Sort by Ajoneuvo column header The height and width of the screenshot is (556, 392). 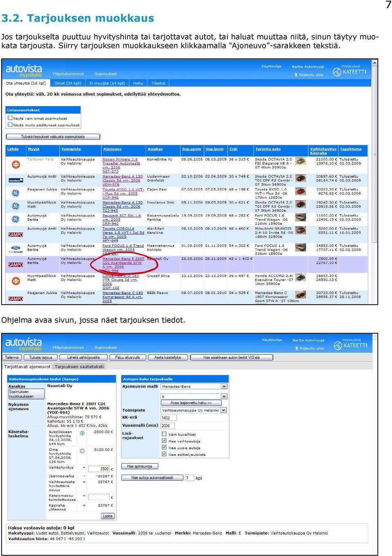coord(112,149)
